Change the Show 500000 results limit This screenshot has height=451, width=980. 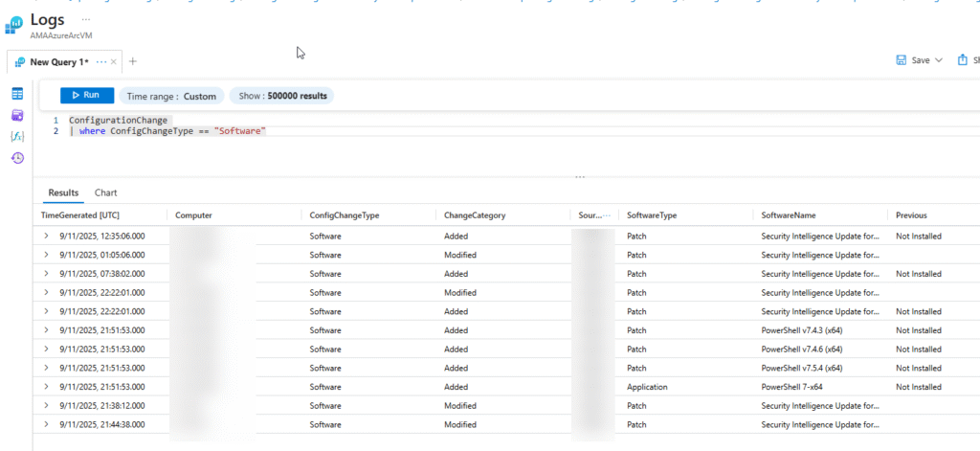(x=281, y=96)
